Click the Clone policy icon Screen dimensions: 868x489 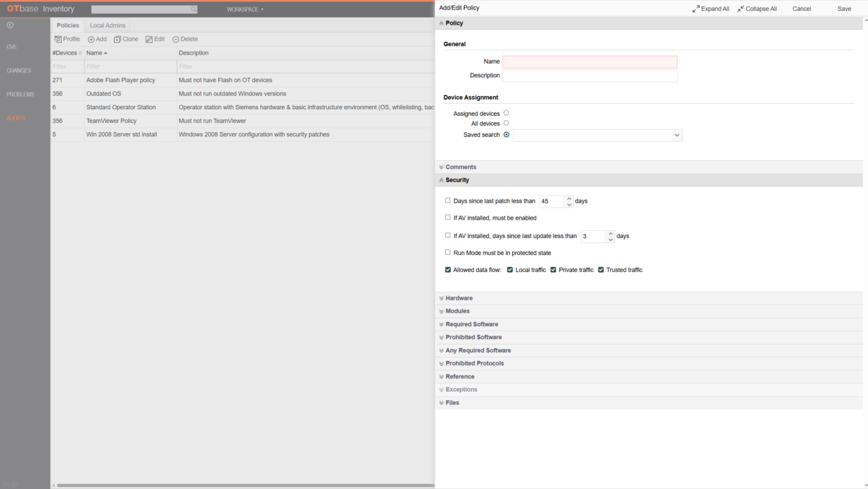(117, 39)
